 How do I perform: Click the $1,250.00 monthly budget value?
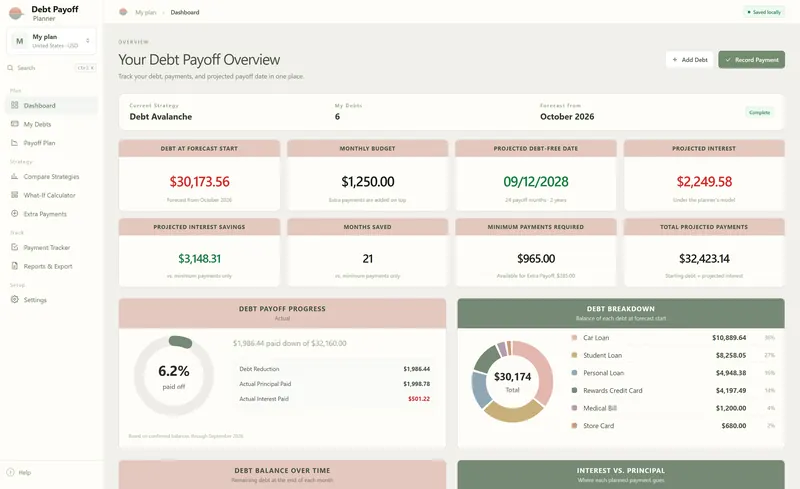click(x=367, y=182)
